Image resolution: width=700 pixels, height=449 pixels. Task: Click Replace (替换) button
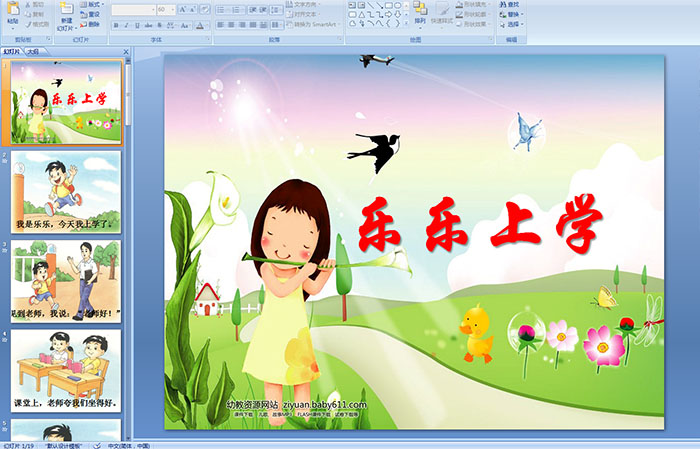(510, 14)
